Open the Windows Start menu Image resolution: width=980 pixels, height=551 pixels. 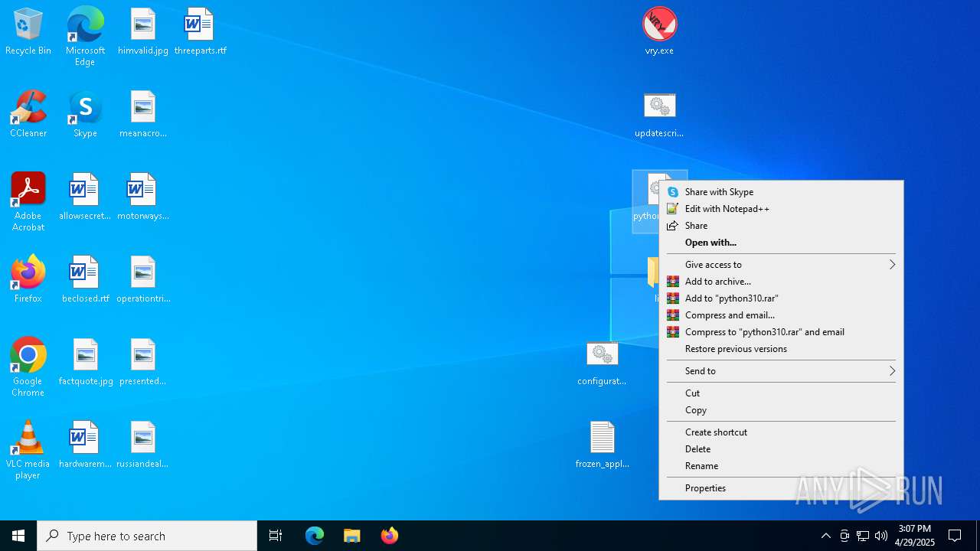tap(18, 536)
